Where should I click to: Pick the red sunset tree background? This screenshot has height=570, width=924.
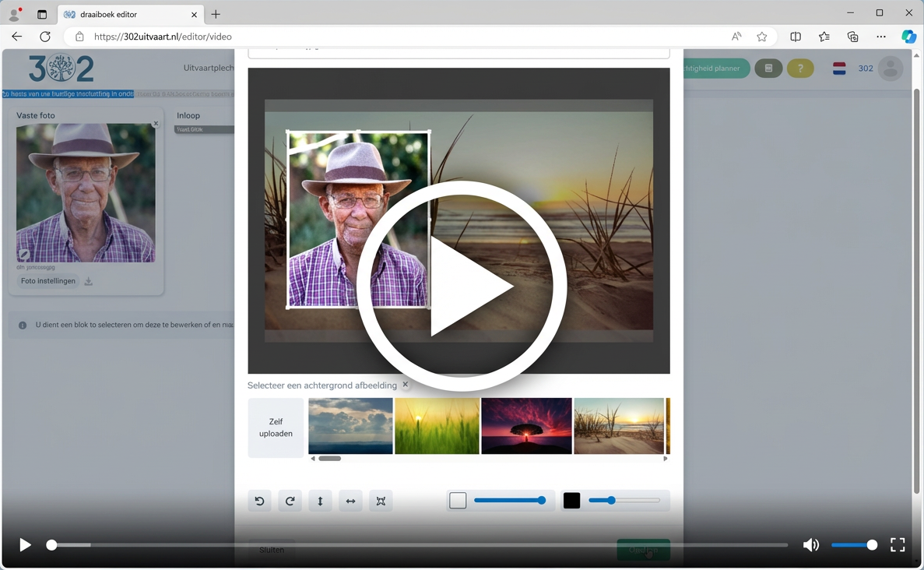[x=526, y=426]
